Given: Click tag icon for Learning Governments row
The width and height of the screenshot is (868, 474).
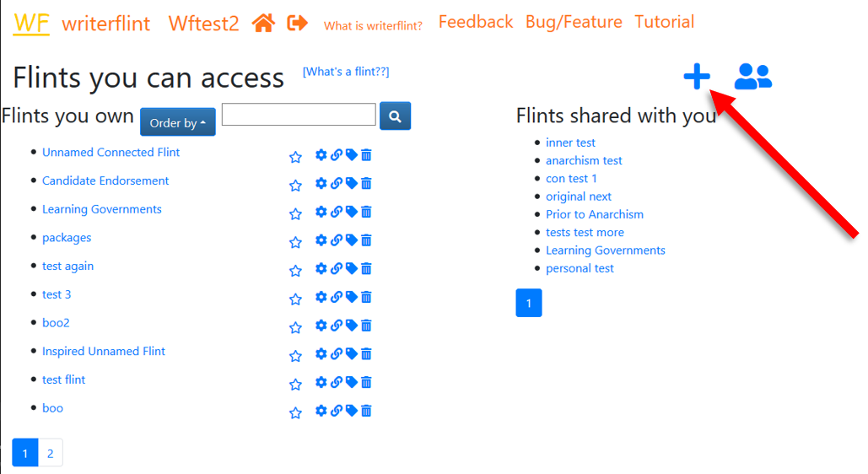Looking at the screenshot, I should pos(351,212).
